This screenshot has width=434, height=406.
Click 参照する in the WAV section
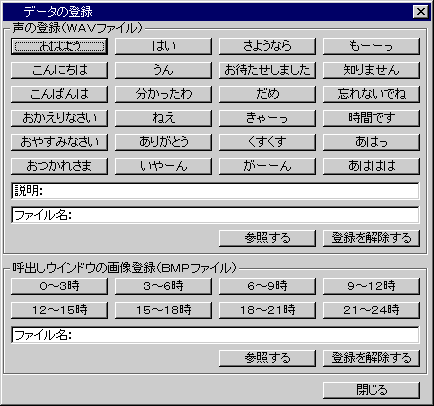pos(267,238)
